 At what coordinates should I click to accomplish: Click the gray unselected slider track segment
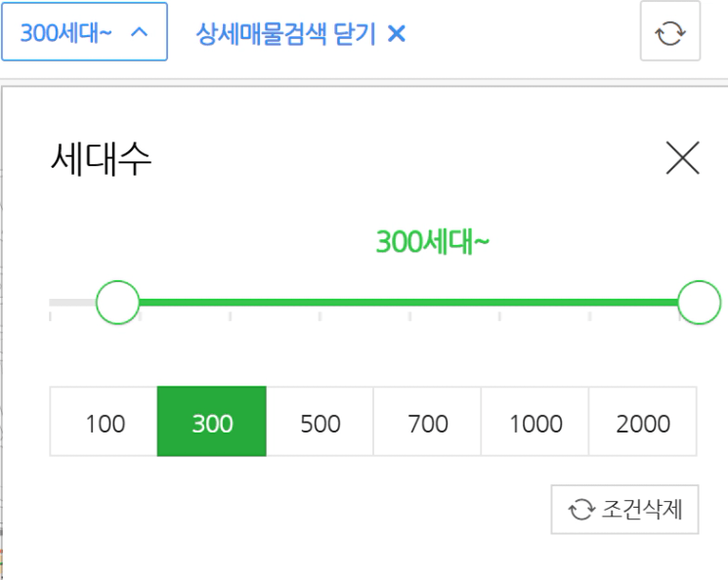pos(72,303)
